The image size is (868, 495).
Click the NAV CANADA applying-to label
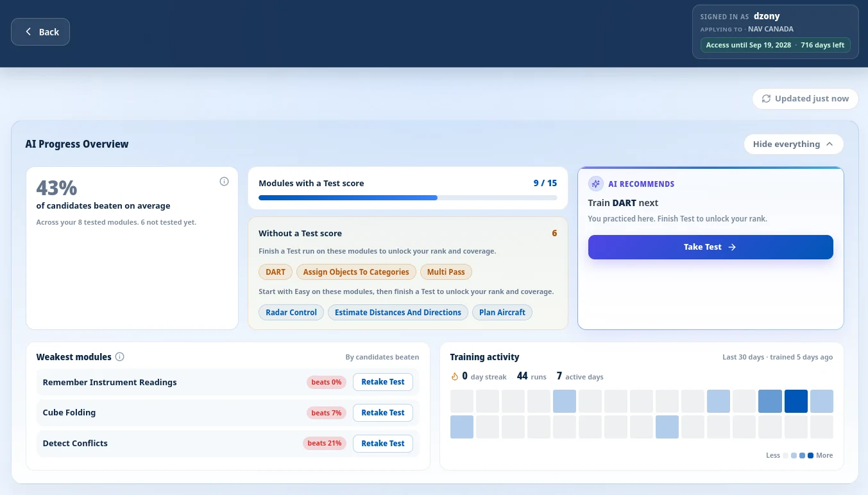tap(770, 30)
